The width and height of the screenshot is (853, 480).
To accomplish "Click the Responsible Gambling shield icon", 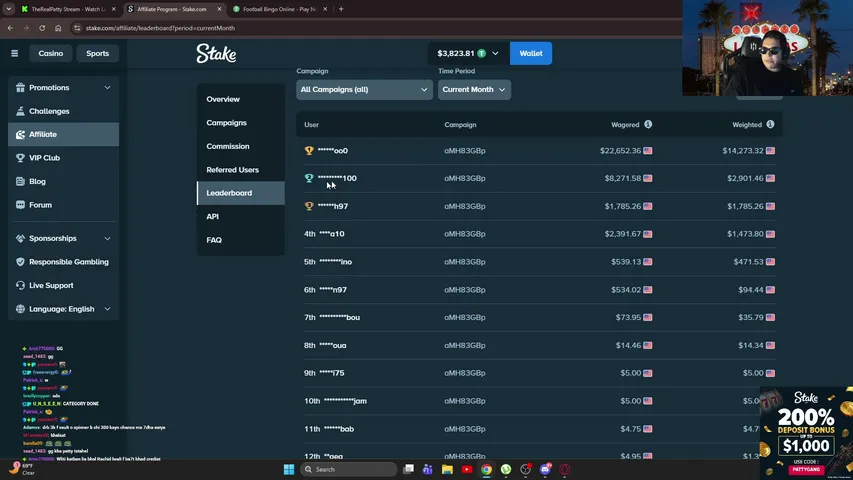I will click(20, 262).
